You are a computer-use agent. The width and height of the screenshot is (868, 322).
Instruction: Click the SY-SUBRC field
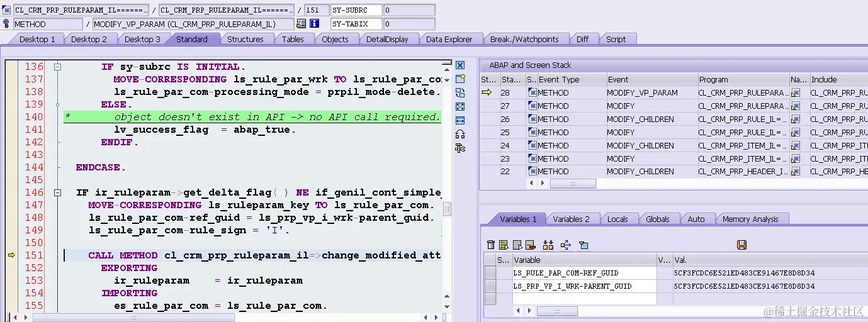click(356, 10)
